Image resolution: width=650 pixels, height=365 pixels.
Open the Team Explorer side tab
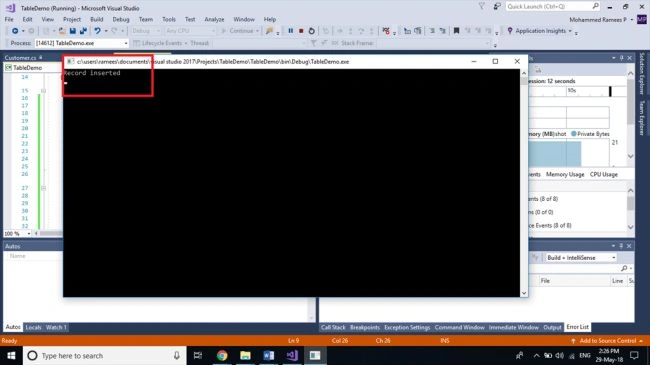[642, 118]
